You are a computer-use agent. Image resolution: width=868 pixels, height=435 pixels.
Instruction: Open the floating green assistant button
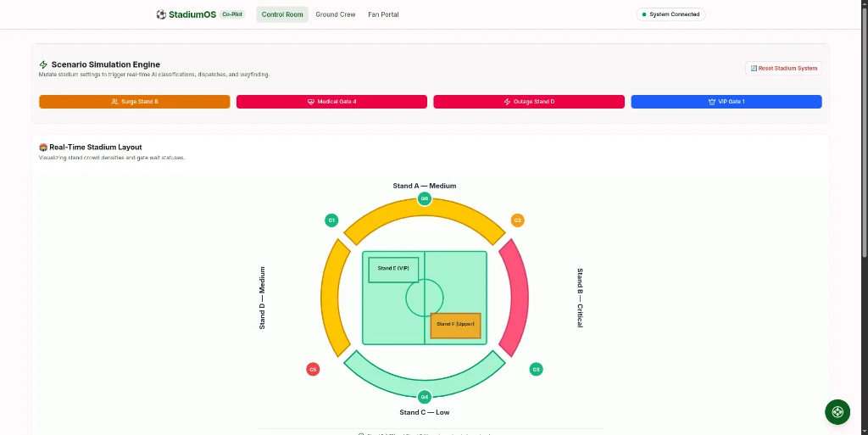pyautogui.click(x=837, y=412)
